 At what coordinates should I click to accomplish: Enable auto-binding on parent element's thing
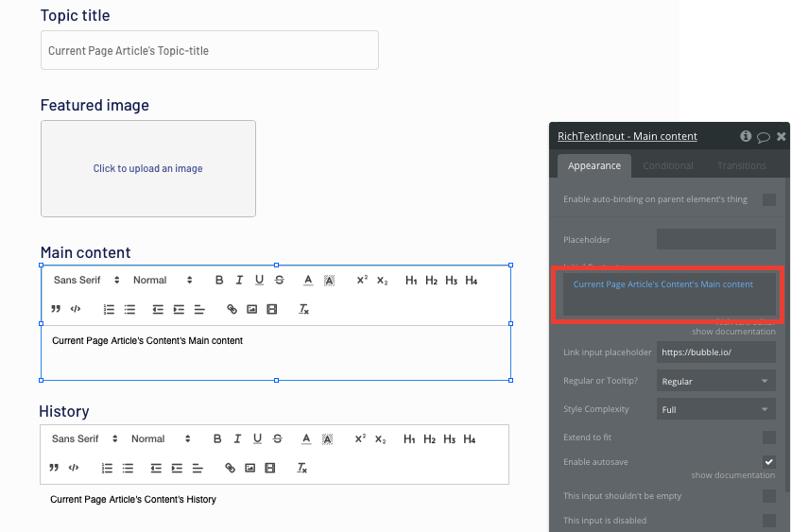(769, 199)
